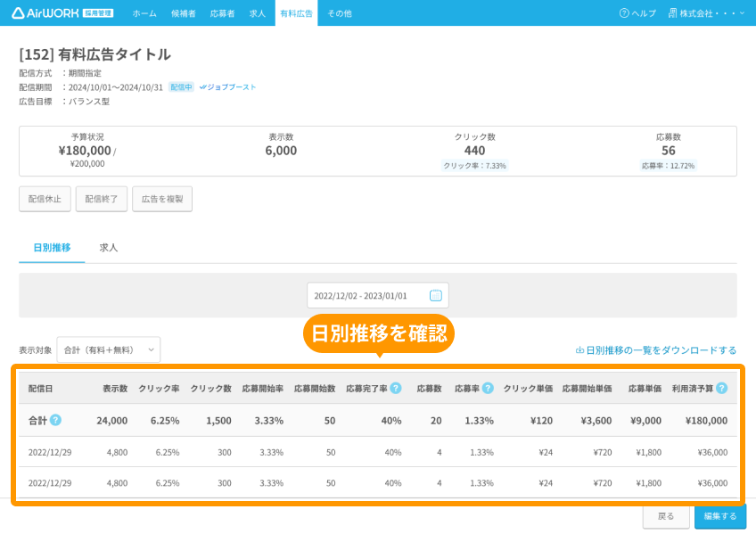
Task: Click total 24,000 in 合計 row
Action: pyautogui.click(x=111, y=421)
